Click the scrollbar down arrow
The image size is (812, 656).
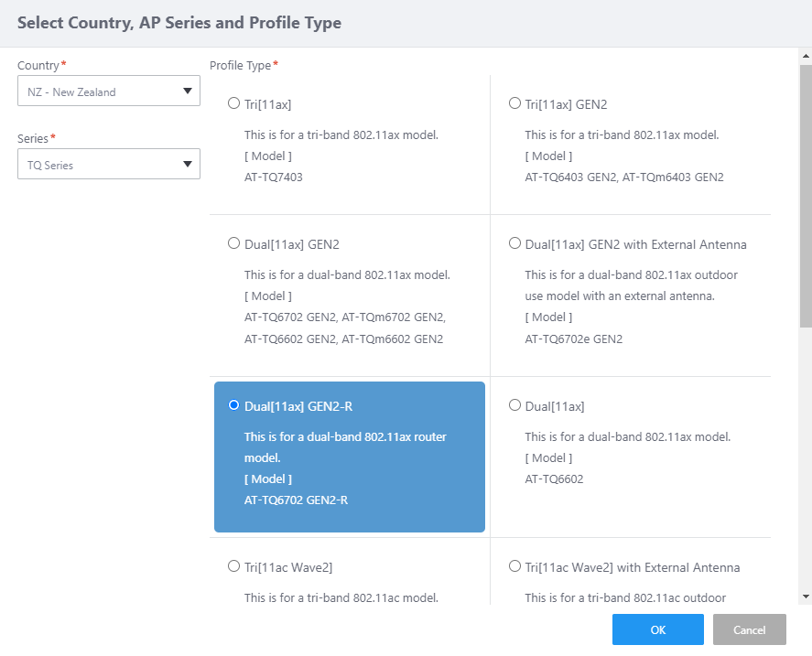coord(805,597)
